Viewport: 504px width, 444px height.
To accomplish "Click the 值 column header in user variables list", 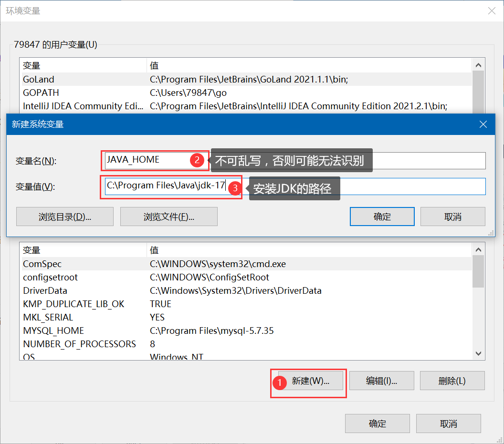I will tap(309, 65).
